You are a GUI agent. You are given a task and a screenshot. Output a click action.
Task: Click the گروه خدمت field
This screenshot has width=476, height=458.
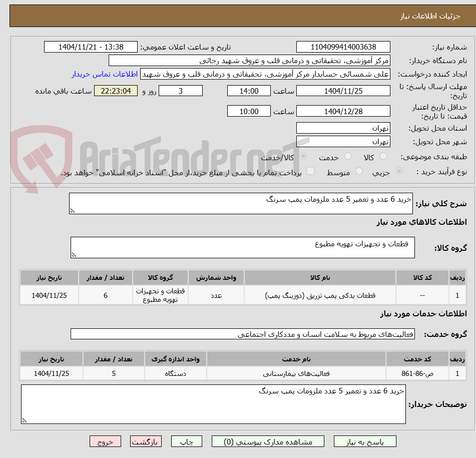243,334
